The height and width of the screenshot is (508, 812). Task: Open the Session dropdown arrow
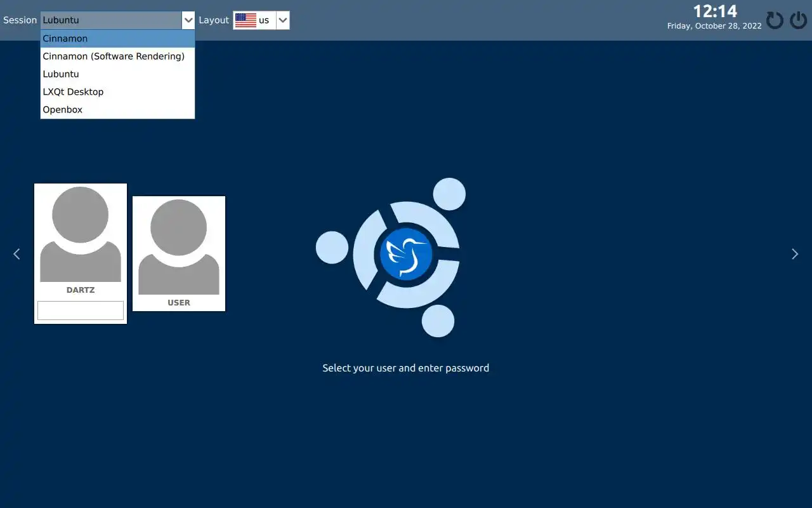[x=188, y=20]
